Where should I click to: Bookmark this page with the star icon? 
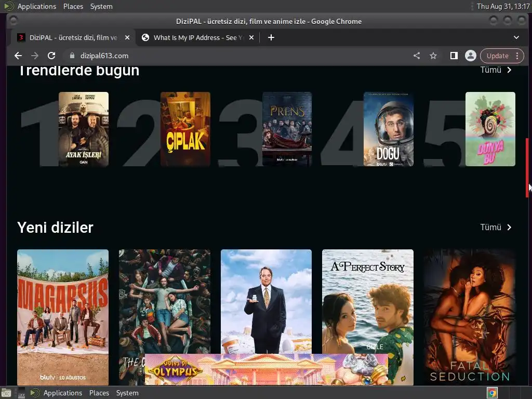pyautogui.click(x=433, y=56)
